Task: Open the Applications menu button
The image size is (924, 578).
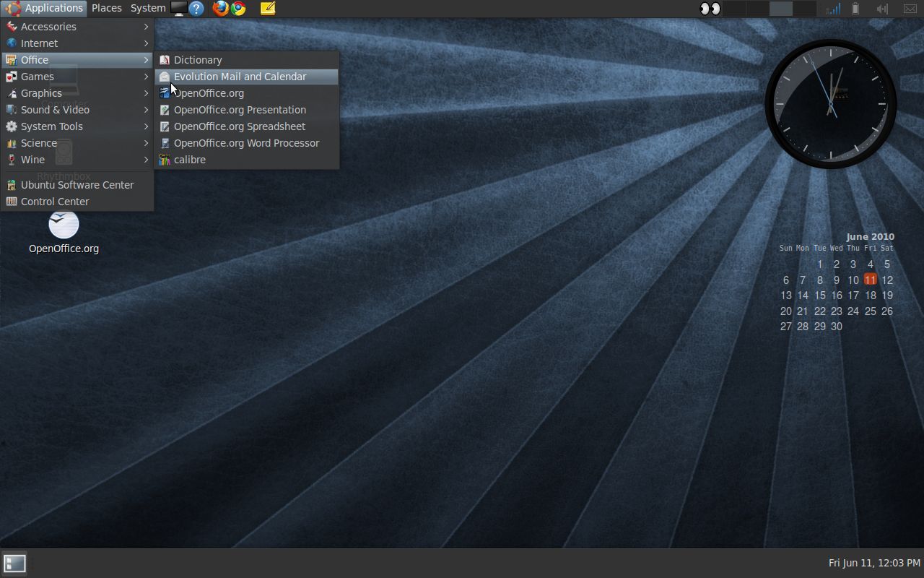Action: click(x=44, y=8)
